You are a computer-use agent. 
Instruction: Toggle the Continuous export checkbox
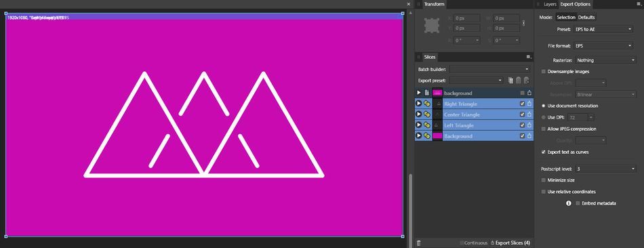[x=462, y=243]
